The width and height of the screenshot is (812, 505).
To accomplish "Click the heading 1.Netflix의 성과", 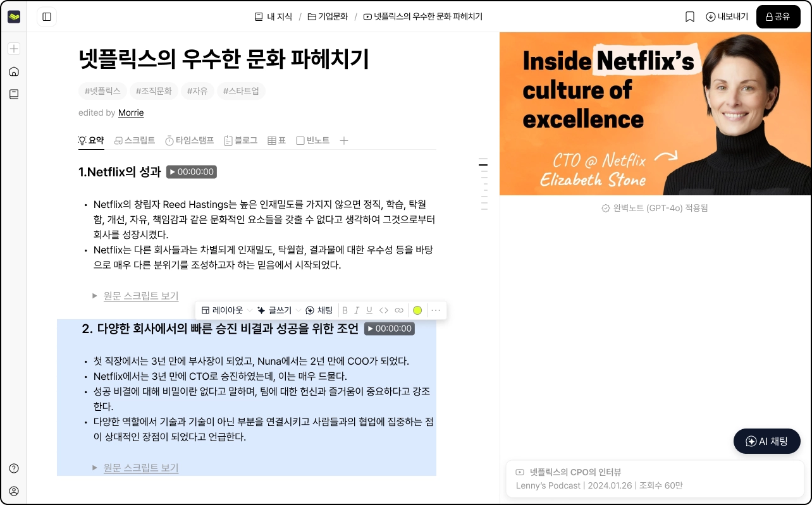I will (x=120, y=172).
